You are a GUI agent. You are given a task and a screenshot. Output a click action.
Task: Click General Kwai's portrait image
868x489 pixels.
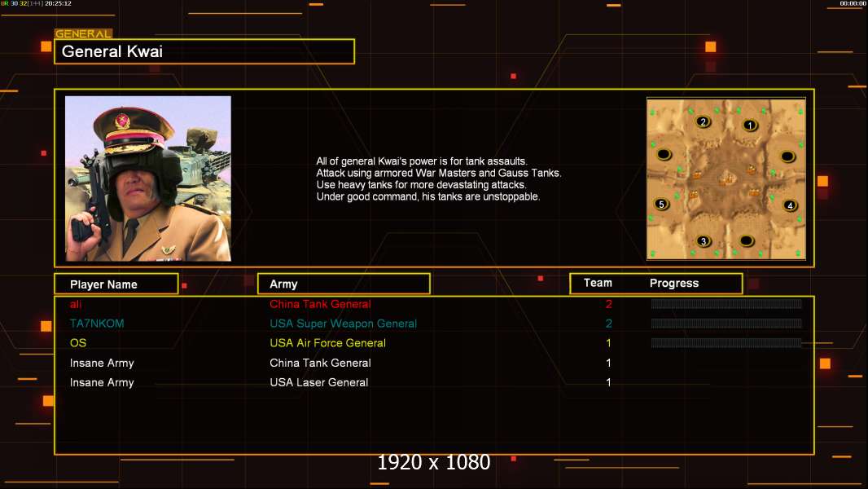point(148,178)
